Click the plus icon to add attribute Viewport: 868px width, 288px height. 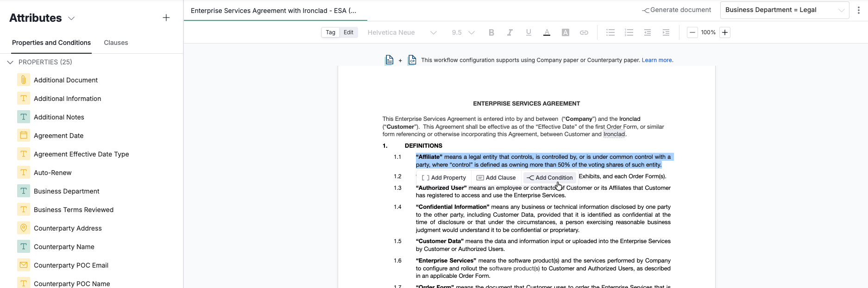pyautogui.click(x=166, y=18)
